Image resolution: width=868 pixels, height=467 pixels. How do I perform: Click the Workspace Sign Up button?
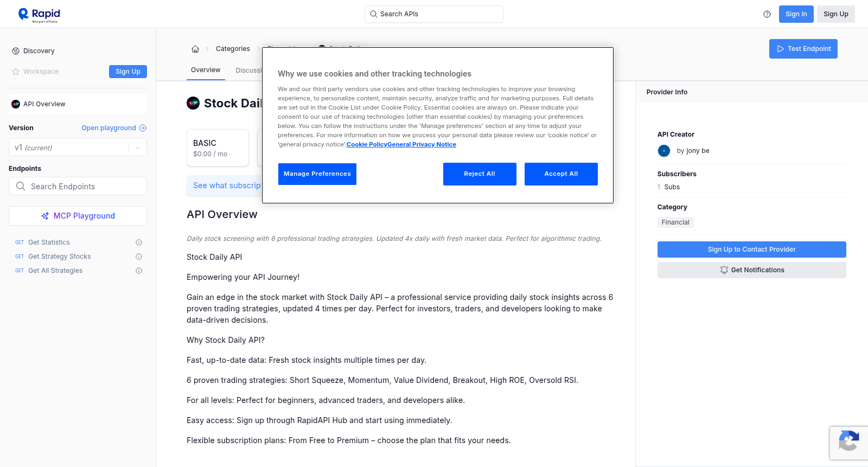pyautogui.click(x=128, y=72)
